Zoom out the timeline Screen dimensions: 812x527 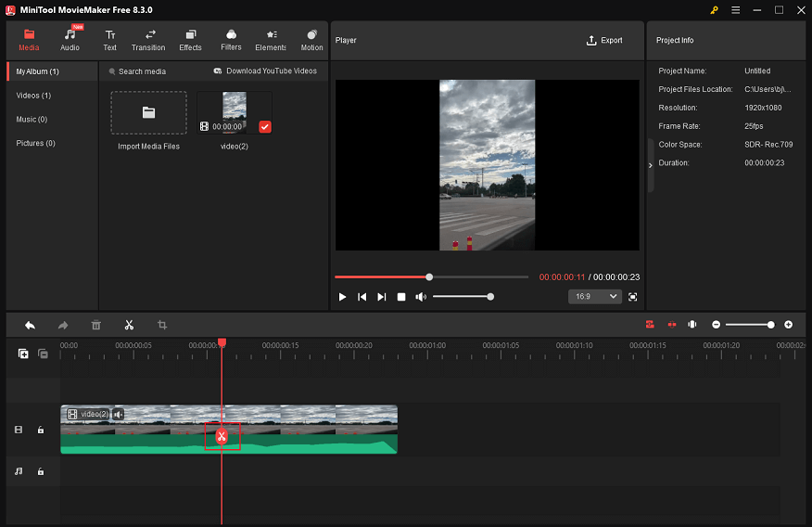[716, 325]
